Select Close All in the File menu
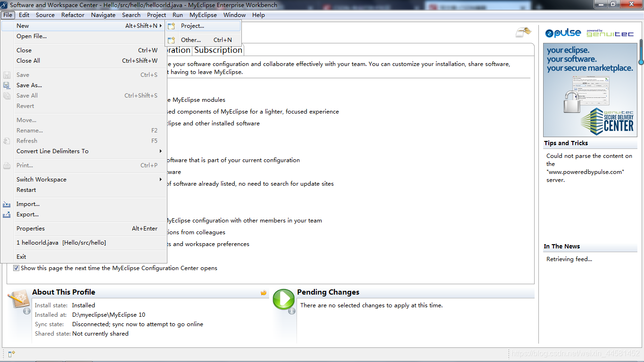Image resolution: width=644 pixels, height=362 pixels. pyautogui.click(x=83, y=61)
